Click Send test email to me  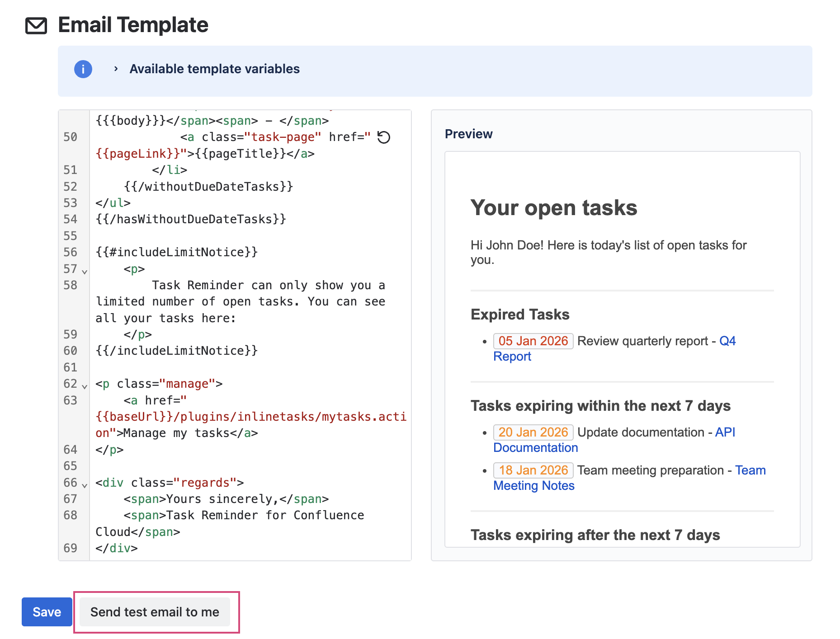coord(156,612)
